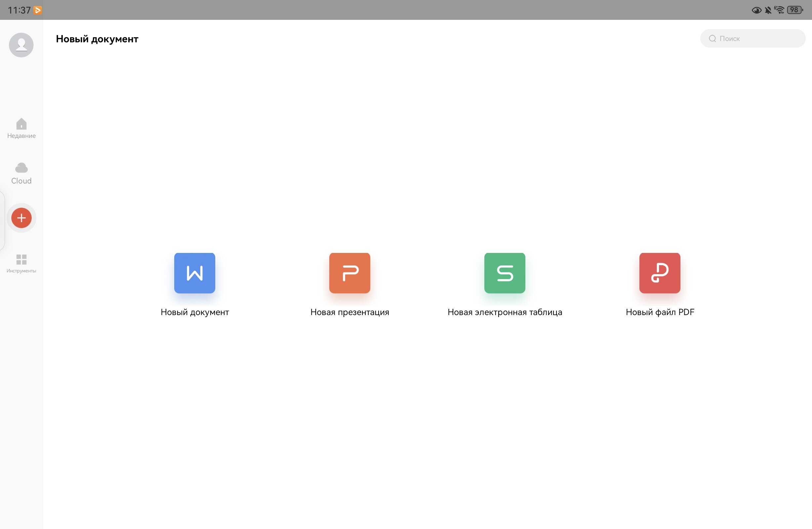
Task: Tap the battery indicator in status bar
Action: pos(795,10)
